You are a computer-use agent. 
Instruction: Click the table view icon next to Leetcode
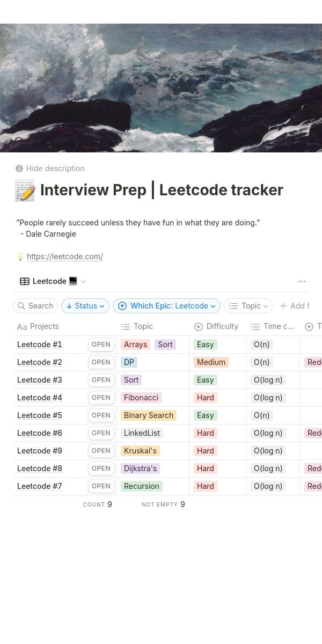coord(25,281)
